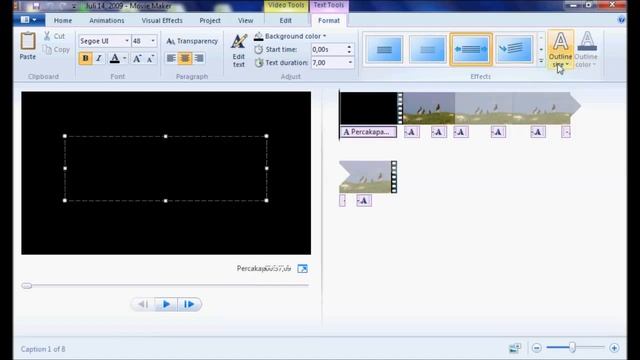
Task: Click the Edit text button
Action: [239, 51]
